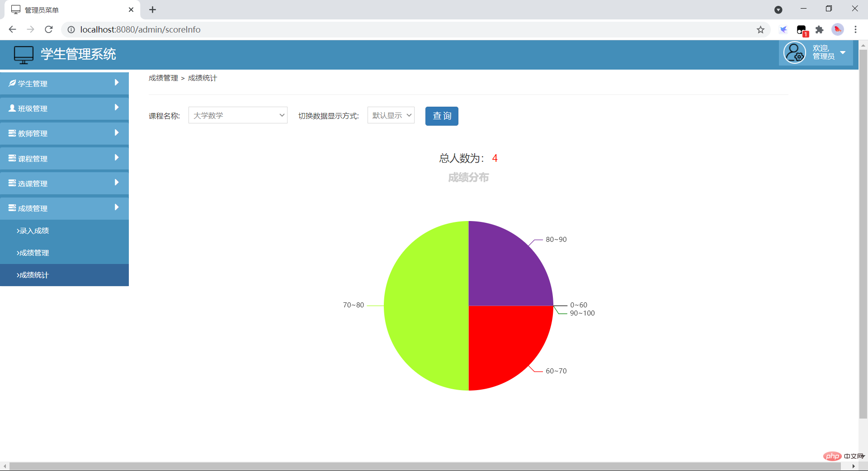The width and height of the screenshot is (868, 471).
Task: Click the browser profile avatar
Action: point(838,29)
